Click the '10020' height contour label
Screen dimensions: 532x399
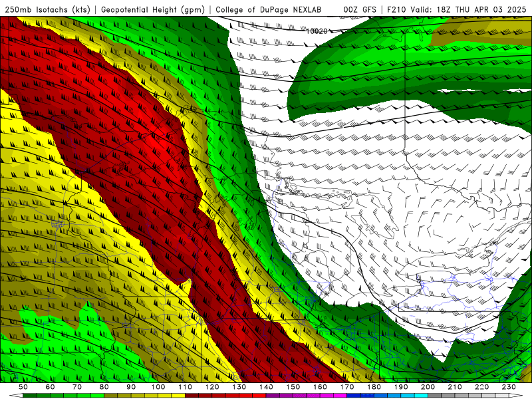[317, 31]
